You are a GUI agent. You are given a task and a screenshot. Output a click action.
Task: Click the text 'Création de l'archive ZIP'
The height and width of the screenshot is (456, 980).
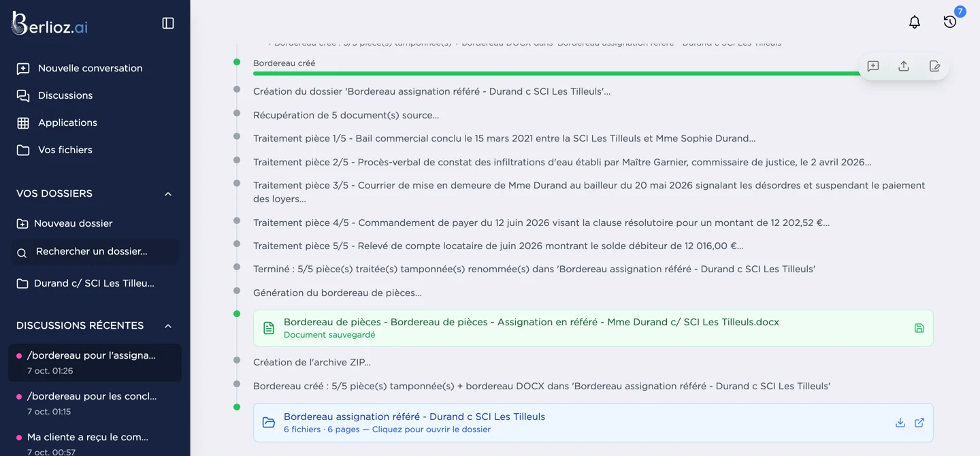(x=309, y=362)
